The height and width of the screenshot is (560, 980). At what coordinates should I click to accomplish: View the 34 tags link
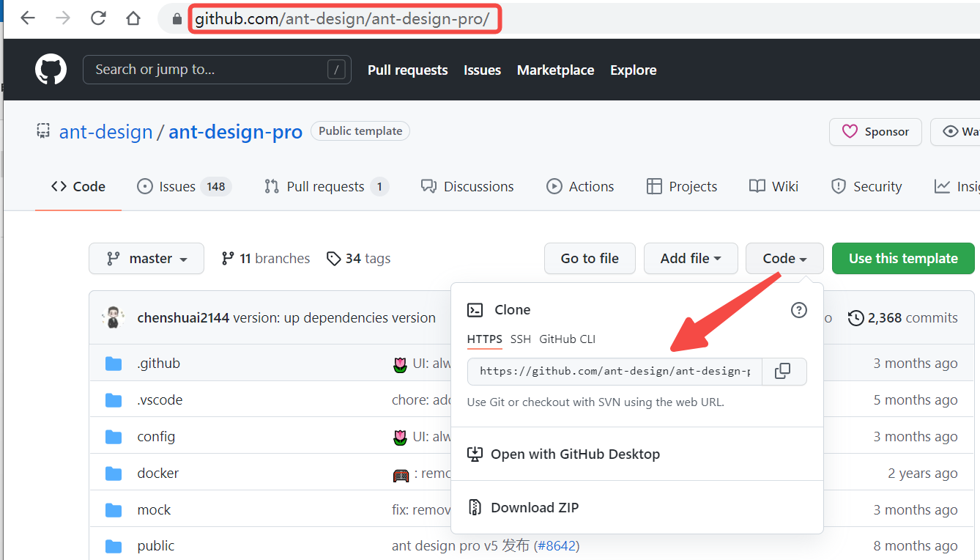tap(359, 259)
